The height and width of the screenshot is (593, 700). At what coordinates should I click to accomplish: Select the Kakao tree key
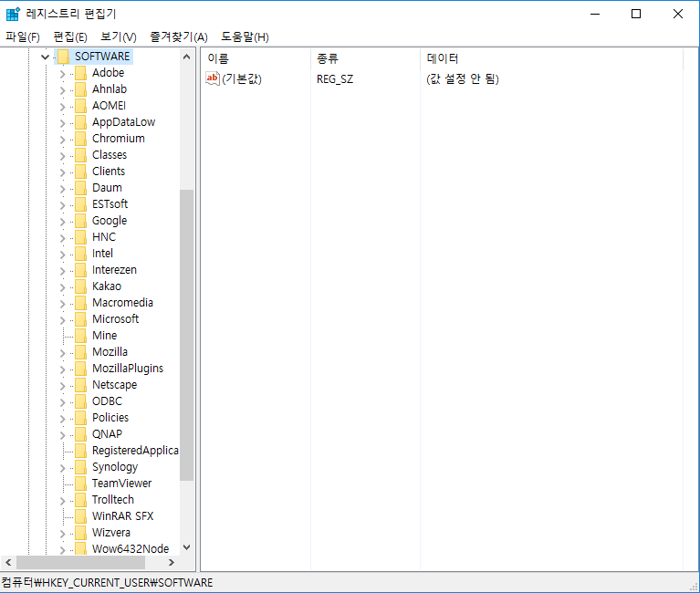click(x=107, y=286)
